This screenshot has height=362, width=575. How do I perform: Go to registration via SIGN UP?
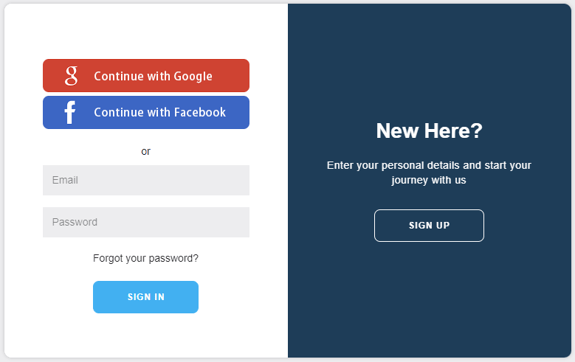pyautogui.click(x=429, y=226)
